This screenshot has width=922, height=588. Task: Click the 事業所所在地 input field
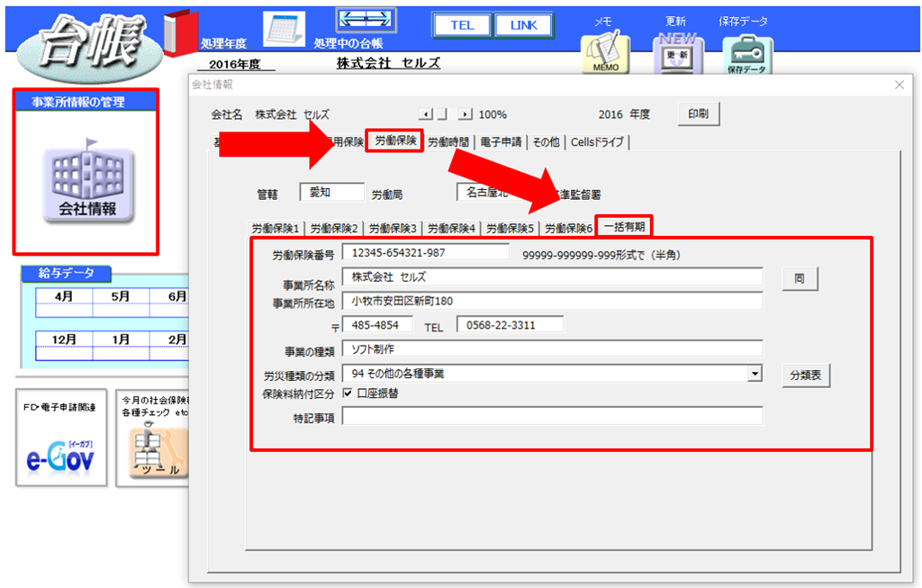pyautogui.click(x=553, y=301)
